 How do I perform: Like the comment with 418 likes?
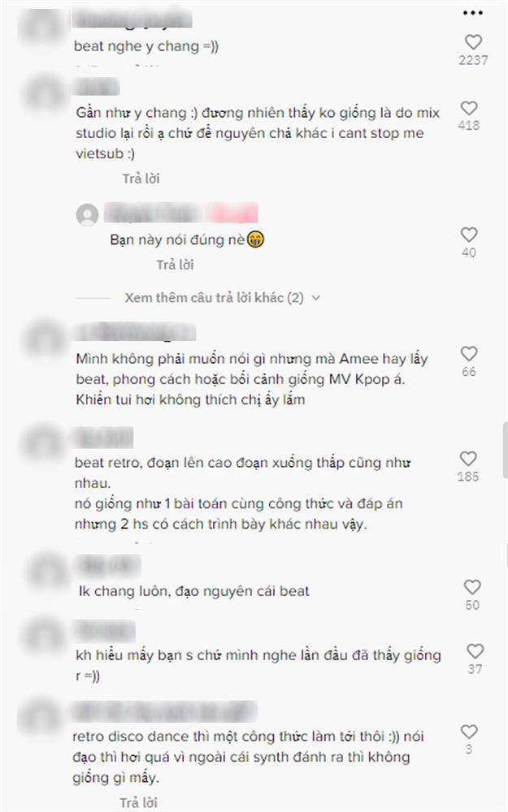pyautogui.click(x=469, y=108)
